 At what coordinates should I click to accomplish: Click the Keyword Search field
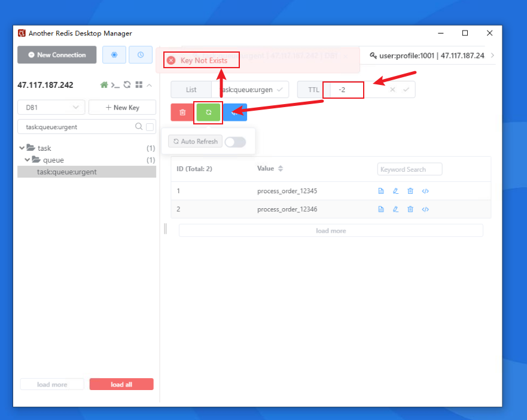coord(410,169)
